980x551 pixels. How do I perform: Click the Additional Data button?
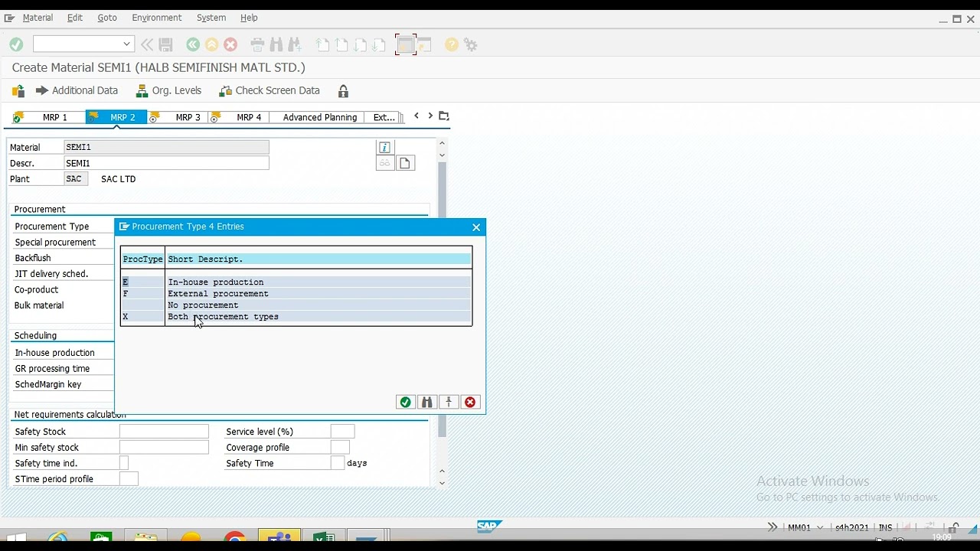[77, 90]
